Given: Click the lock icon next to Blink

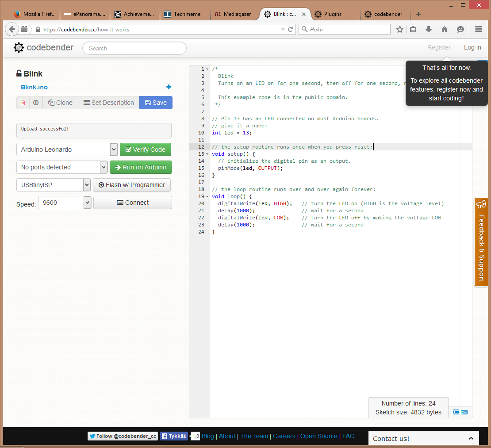Looking at the screenshot, I should click(x=19, y=73).
